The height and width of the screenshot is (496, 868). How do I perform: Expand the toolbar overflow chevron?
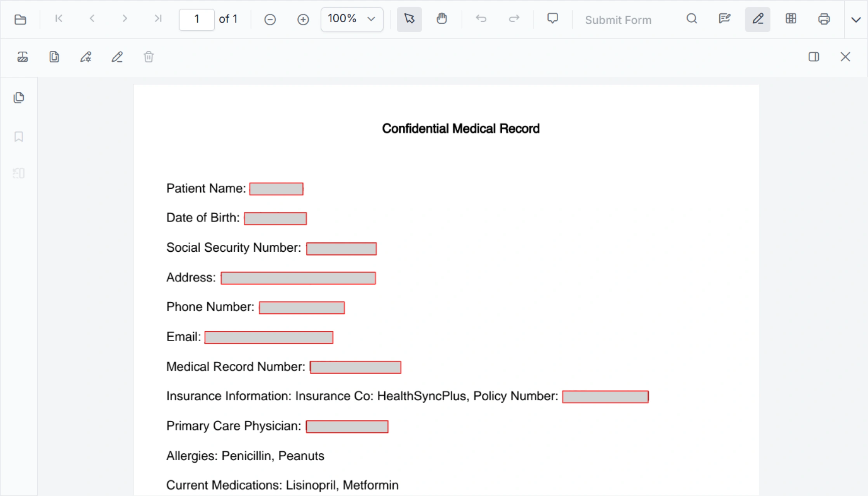[x=856, y=20]
